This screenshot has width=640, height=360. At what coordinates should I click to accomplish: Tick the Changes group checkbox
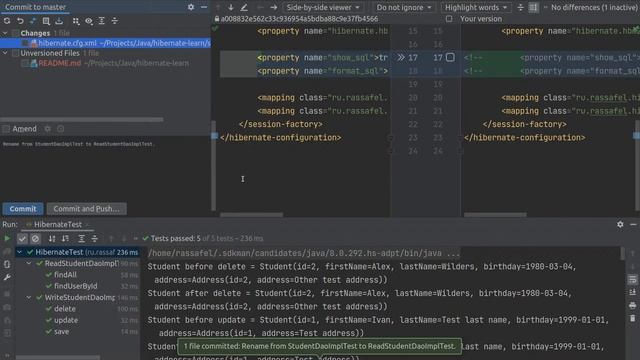16,33
